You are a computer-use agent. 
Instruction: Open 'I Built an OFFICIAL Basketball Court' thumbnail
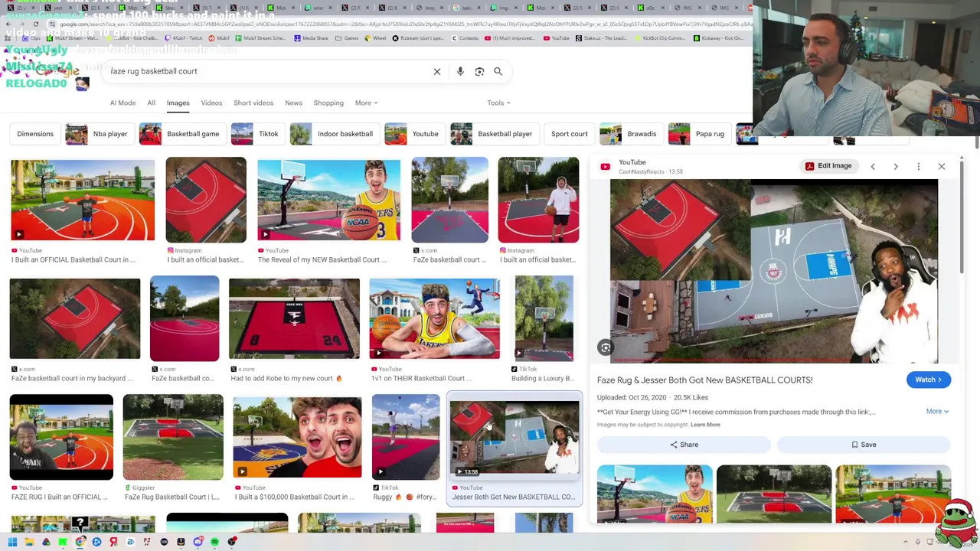(x=83, y=200)
